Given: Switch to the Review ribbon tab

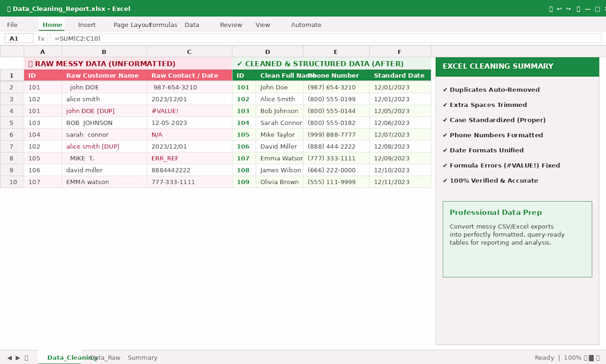Looking at the screenshot, I should click(x=231, y=25).
